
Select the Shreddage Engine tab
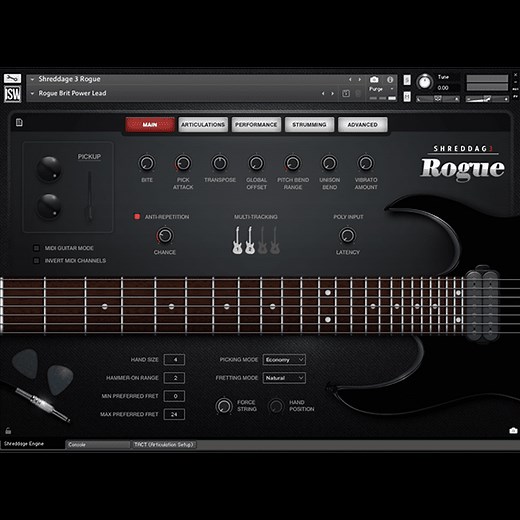[33, 444]
